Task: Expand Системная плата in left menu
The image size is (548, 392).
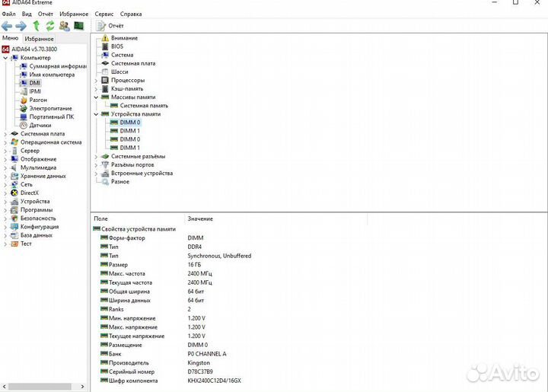Action: pyautogui.click(x=5, y=134)
